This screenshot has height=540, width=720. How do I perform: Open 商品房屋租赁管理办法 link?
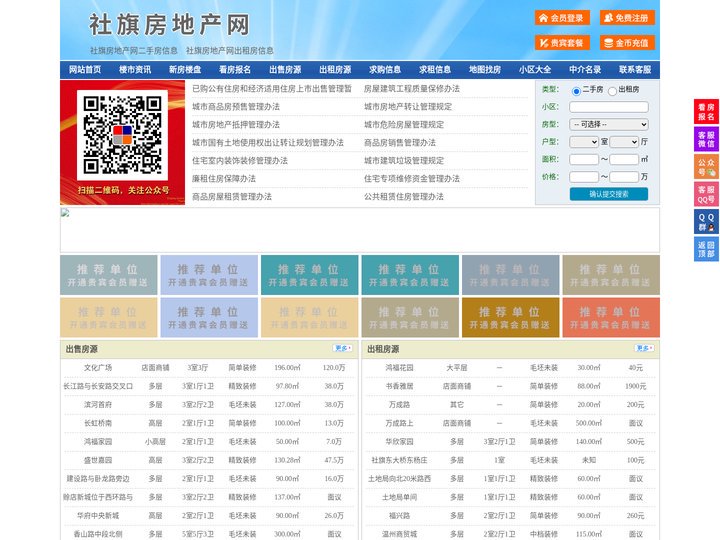coord(232,197)
